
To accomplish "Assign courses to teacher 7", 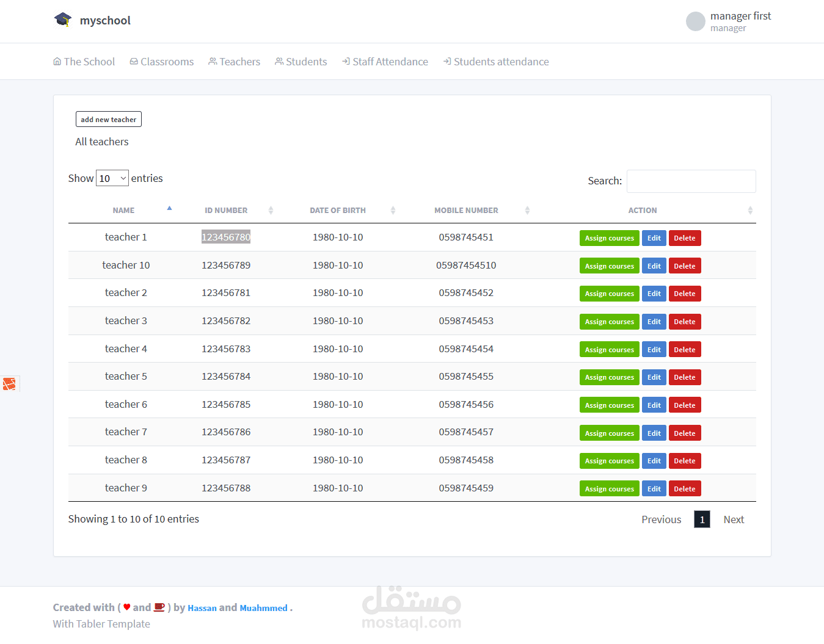I will point(610,433).
